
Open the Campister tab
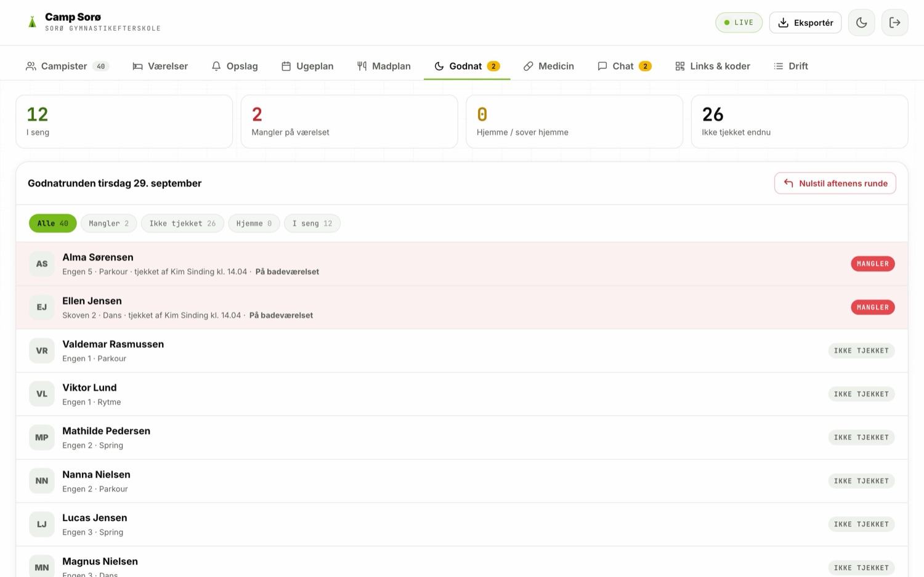click(67, 66)
